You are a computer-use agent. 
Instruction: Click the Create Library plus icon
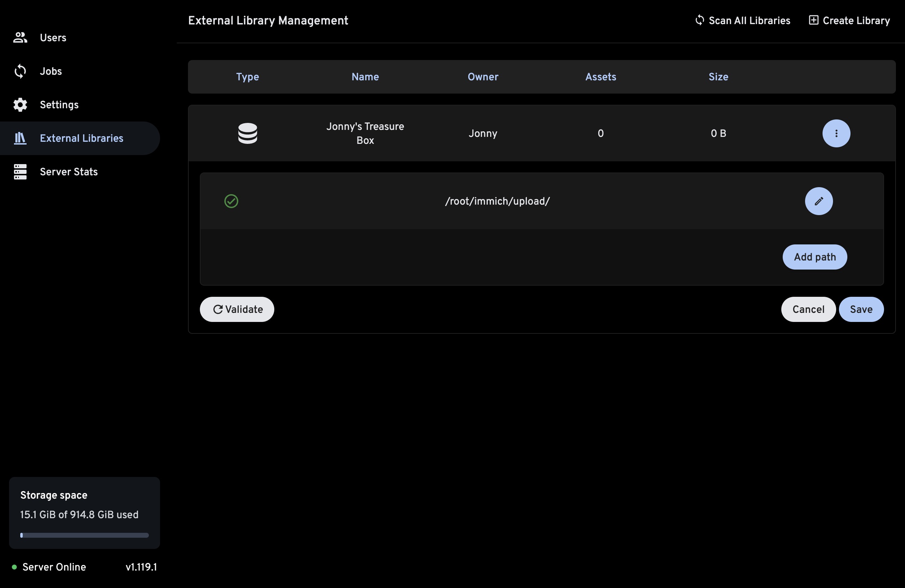[814, 20]
